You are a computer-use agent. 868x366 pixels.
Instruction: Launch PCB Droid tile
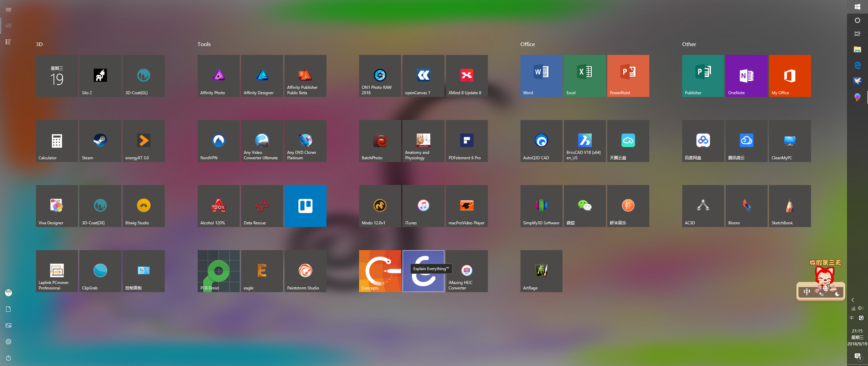tap(219, 271)
